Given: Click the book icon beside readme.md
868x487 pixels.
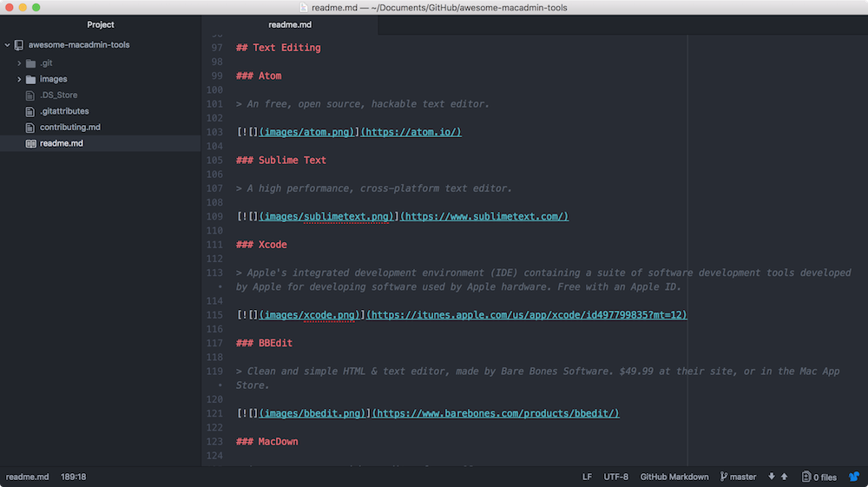Looking at the screenshot, I should [31, 143].
